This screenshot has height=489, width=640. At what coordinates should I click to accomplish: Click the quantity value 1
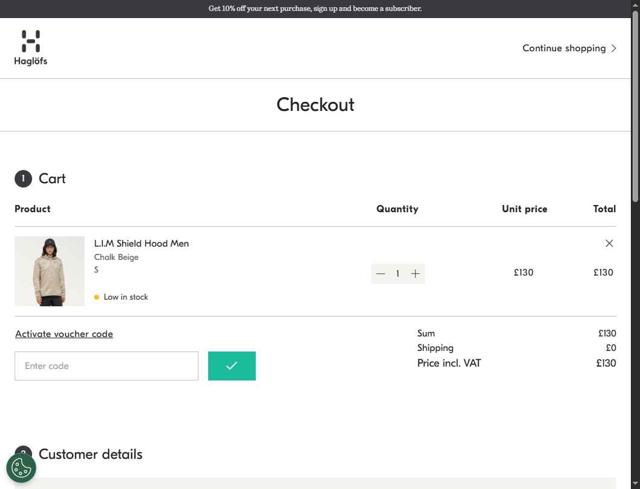[398, 273]
